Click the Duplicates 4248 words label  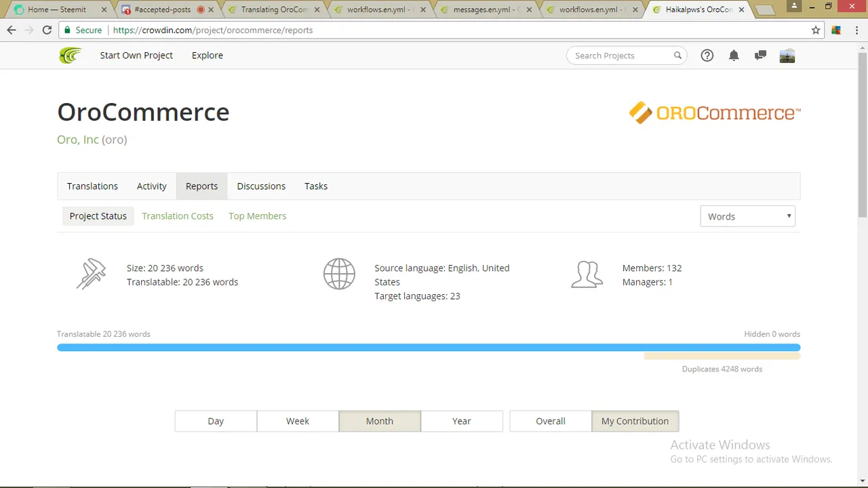722,369
